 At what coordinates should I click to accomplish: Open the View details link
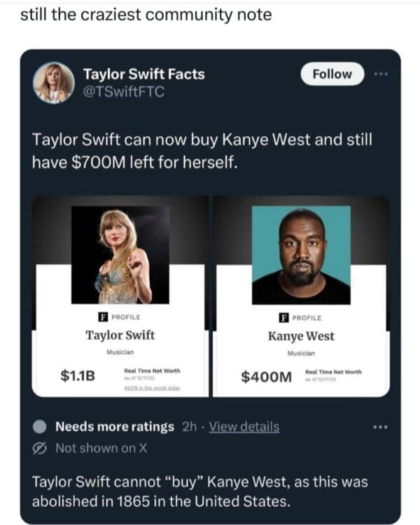pyautogui.click(x=244, y=427)
